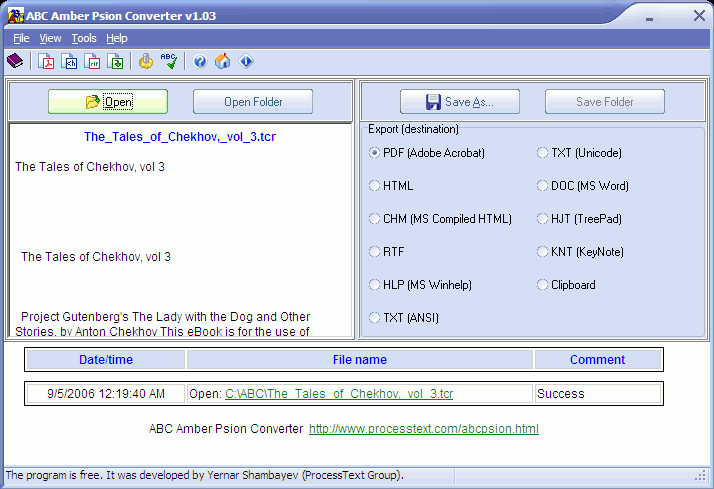Click the blue info diamond icon
Screen dimensions: 714x489
coord(246,61)
